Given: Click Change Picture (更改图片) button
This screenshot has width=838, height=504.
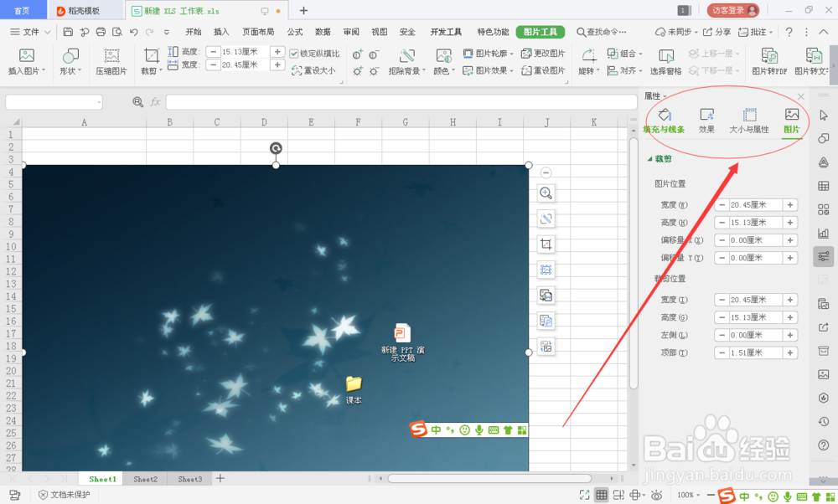Looking at the screenshot, I should (543, 54).
